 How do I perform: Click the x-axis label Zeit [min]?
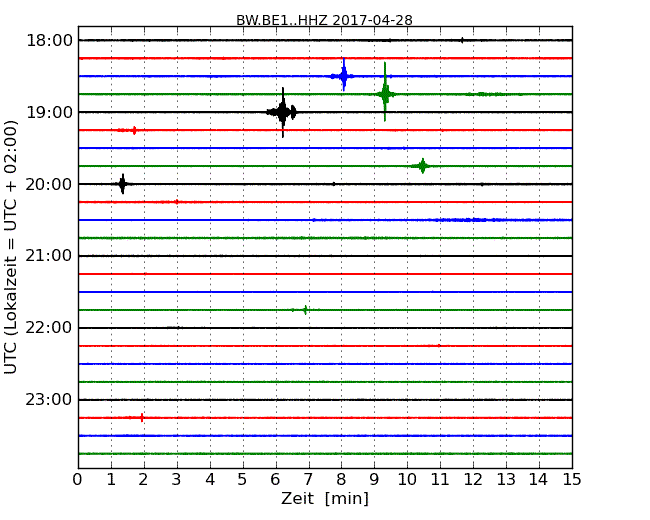325,498
